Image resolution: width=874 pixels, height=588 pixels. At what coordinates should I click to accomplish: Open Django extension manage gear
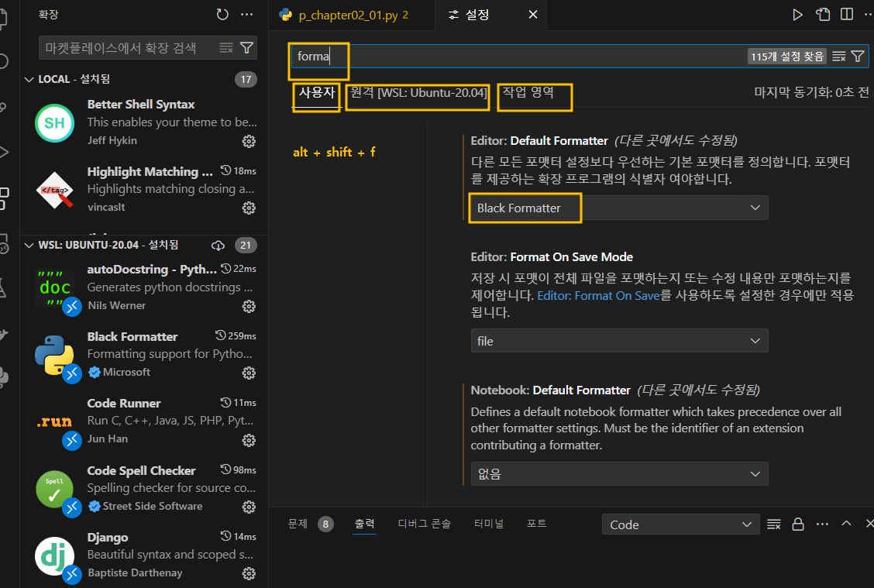click(x=249, y=573)
